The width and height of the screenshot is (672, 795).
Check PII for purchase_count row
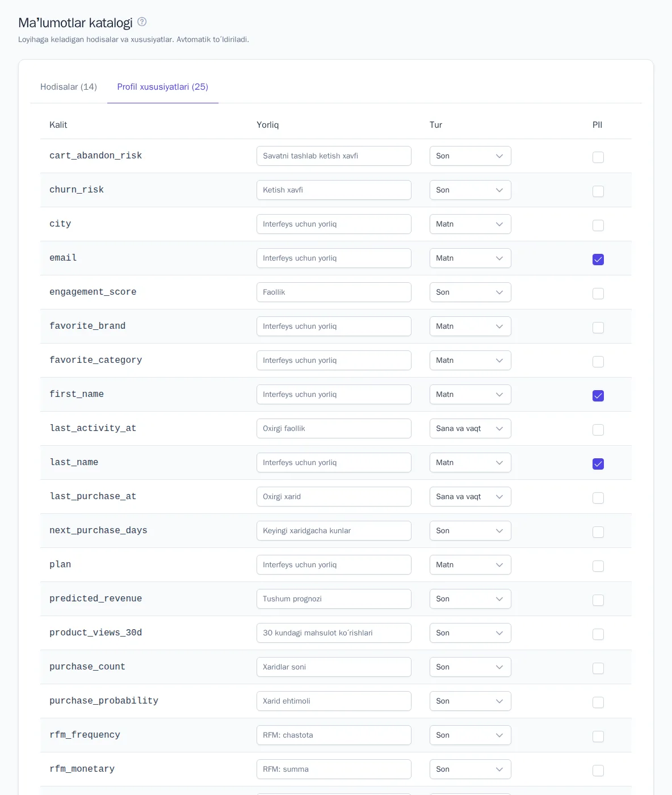click(598, 668)
